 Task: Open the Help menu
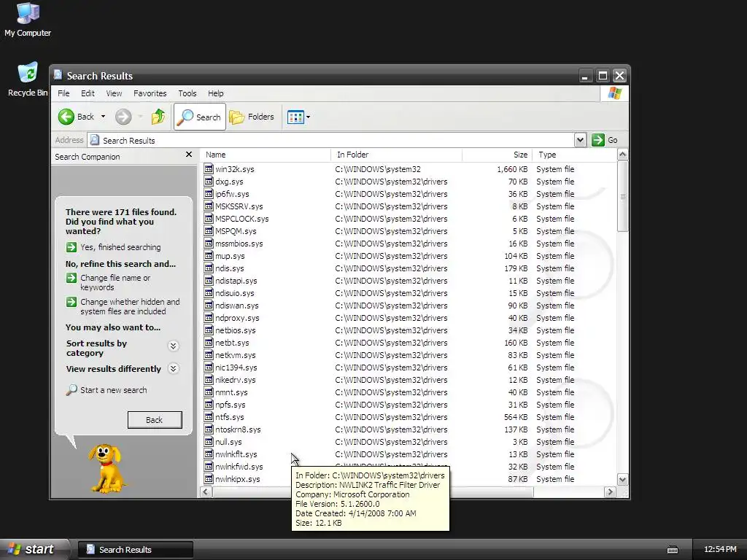(x=215, y=93)
